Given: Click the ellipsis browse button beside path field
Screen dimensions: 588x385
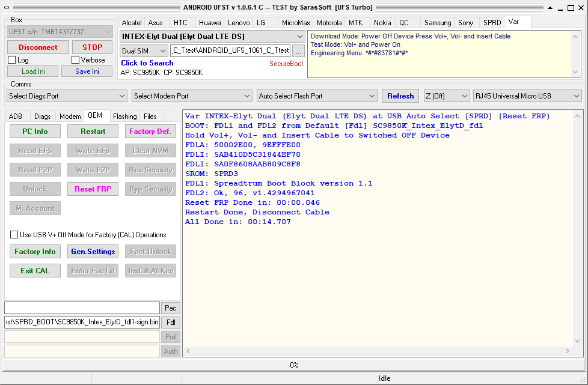Looking at the screenshot, I should click(298, 51).
